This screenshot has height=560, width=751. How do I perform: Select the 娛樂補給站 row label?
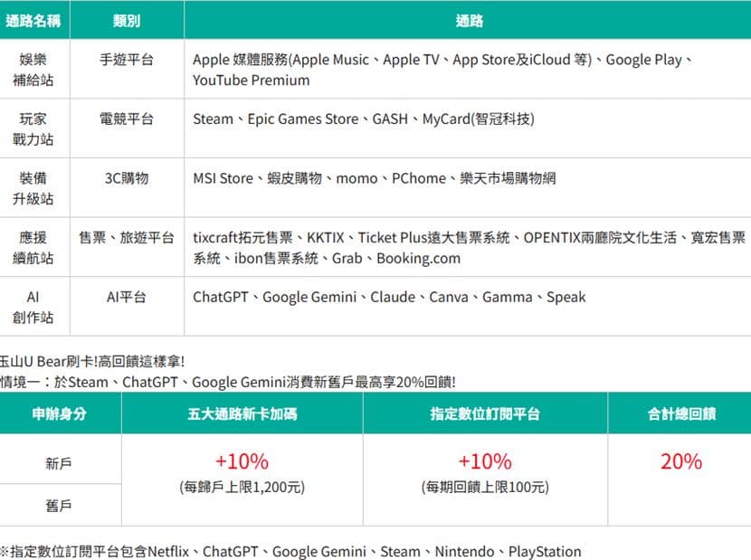point(33,70)
